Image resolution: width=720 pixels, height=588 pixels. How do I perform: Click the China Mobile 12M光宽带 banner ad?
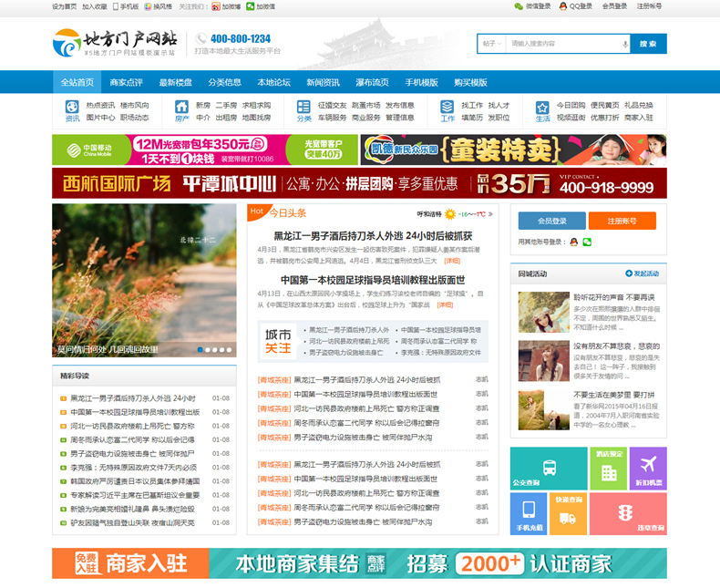[x=205, y=150]
